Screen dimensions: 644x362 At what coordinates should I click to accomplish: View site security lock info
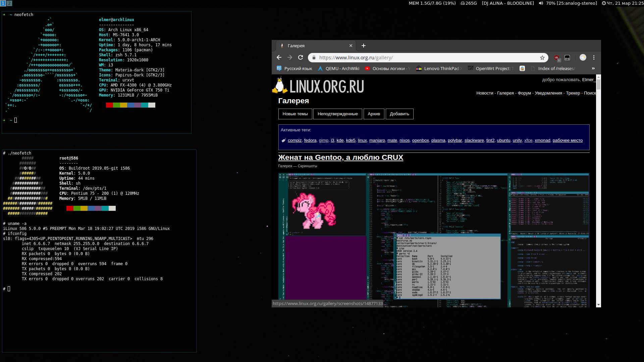pos(314,58)
